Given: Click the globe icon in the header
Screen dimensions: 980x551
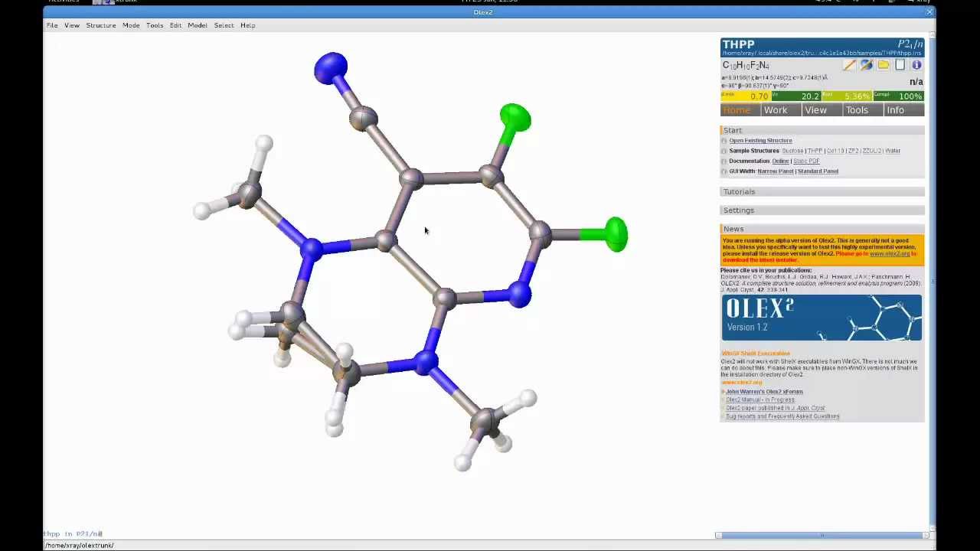Looking at the screenshot, I should (x=866, y=65).
